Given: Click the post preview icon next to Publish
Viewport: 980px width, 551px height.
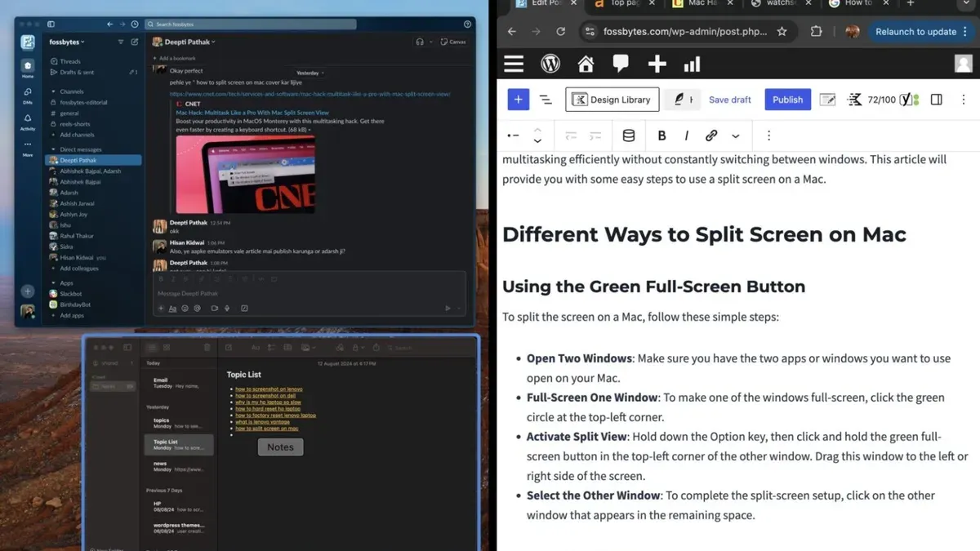Looking at the screenshot, I should pos(827,100).
